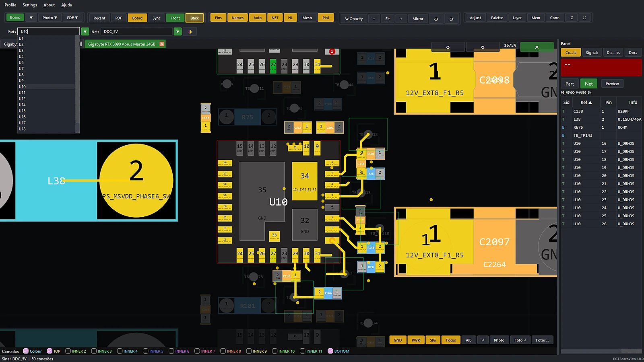Image resolution: width=644 pixels, height=362 pixels.
Task: Open the Opacity control
Action: pyautogui.click(x=354, y=19)
